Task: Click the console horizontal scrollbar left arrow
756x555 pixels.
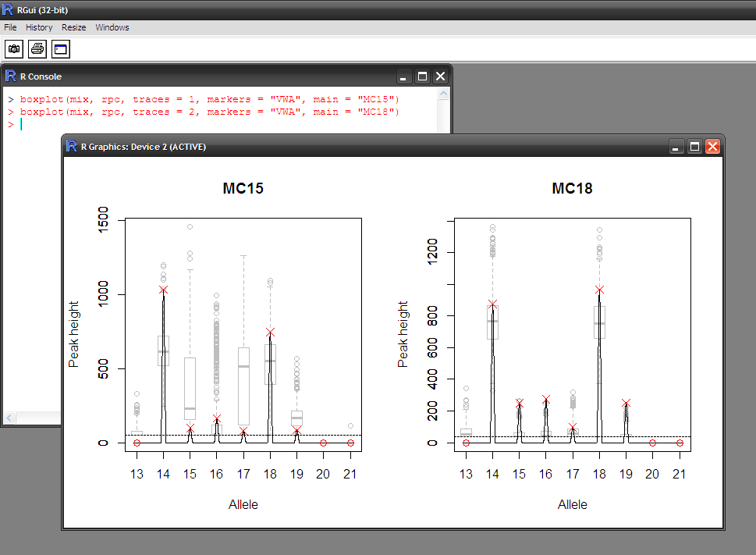Action: pos(9,418)
